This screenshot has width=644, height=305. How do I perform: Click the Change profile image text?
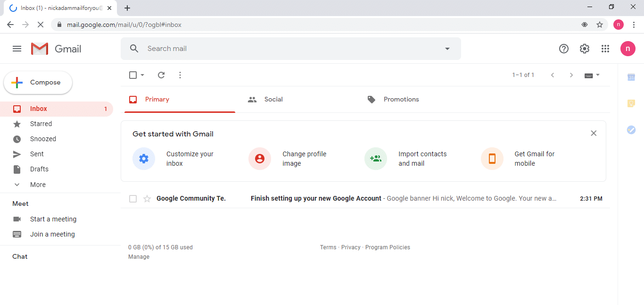coord(305,159)
